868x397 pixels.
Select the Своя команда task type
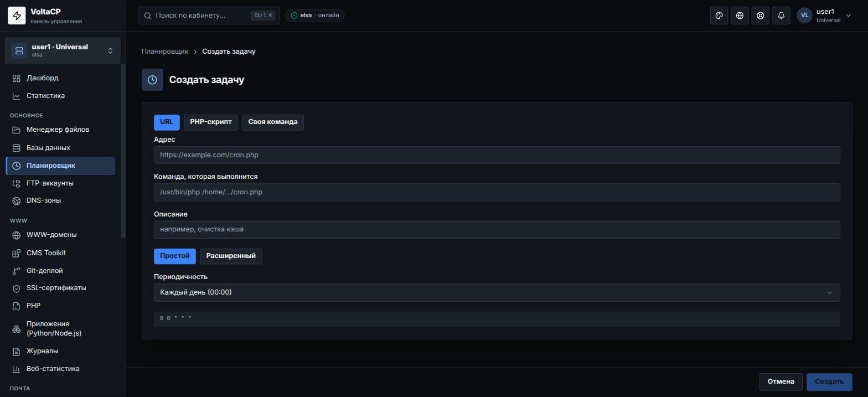coord(273,122)
